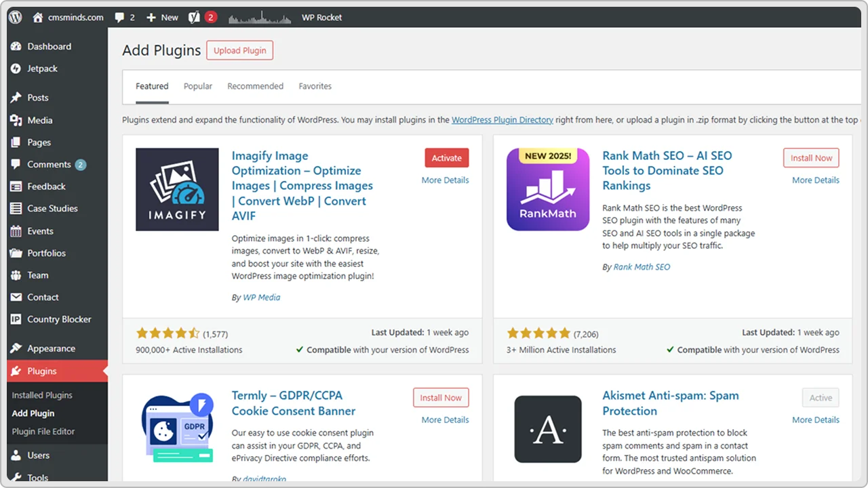Switch to the Recommended tab
The height and width of the screenshot is (488, 868).
[x=255, y=86]
